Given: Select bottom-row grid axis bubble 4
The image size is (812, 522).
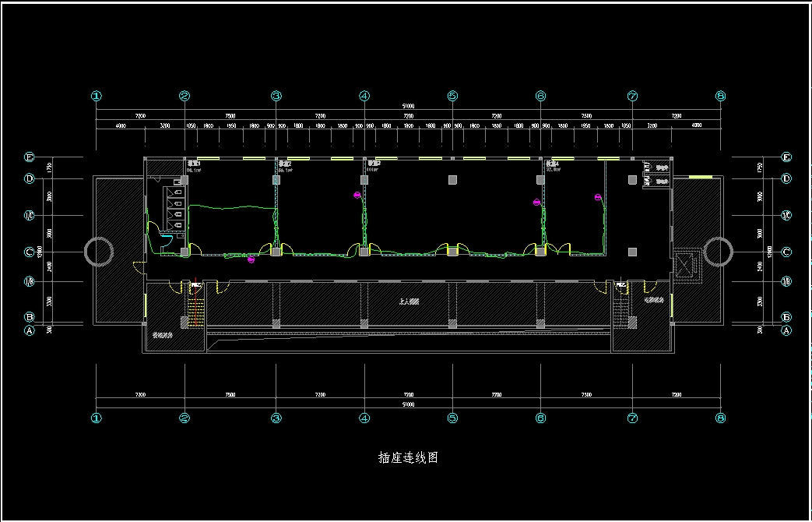Looking at the screenshot, I should [x=364, y=418].
